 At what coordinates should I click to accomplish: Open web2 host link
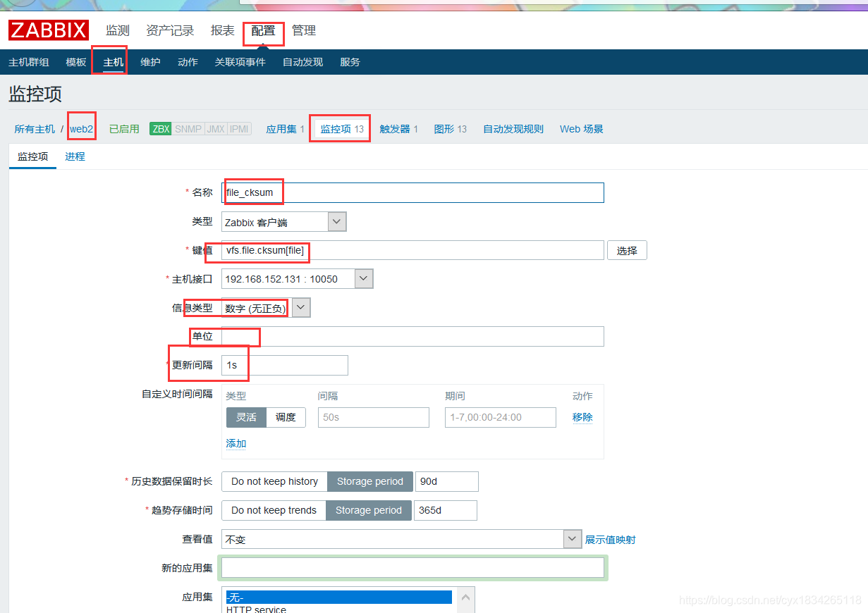(x=81, y=129)
